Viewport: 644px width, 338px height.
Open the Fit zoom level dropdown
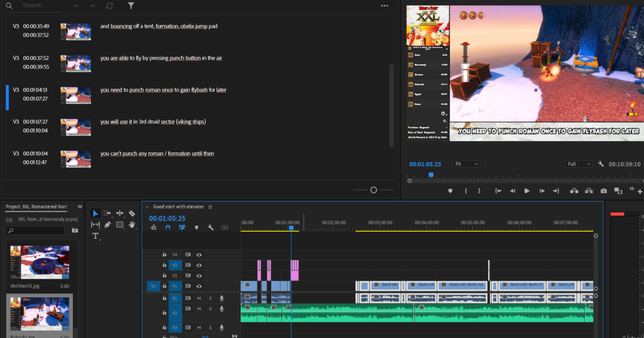point(466,164)
